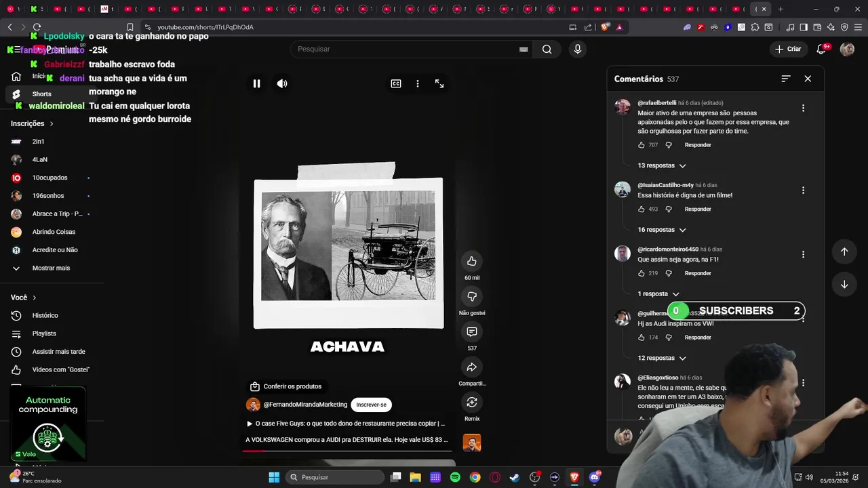The image size is (868, 488).
Task: Open options menu for @IsaiasCastilho-m4y's comment
Action: click(803, 190)
